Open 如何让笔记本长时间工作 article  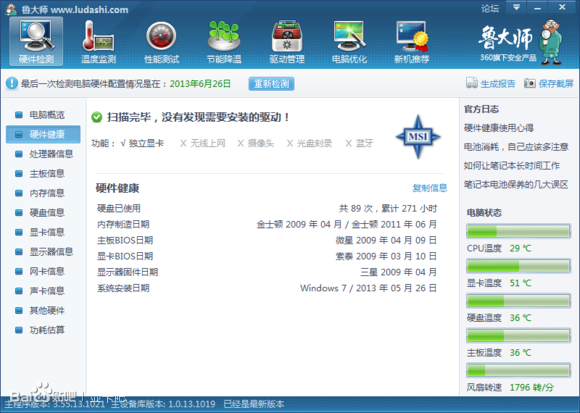coord(512,166)
